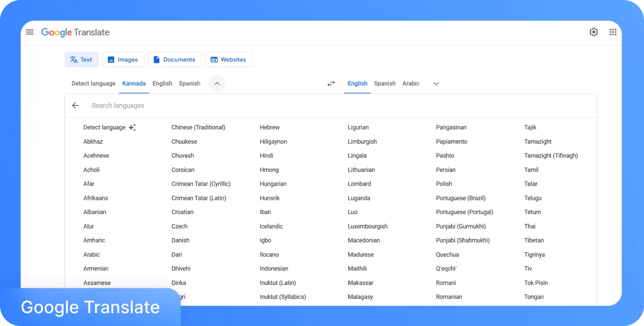
Task: Pick Pashto from the list
Action: pyautogui.click(x=445, y=156)
